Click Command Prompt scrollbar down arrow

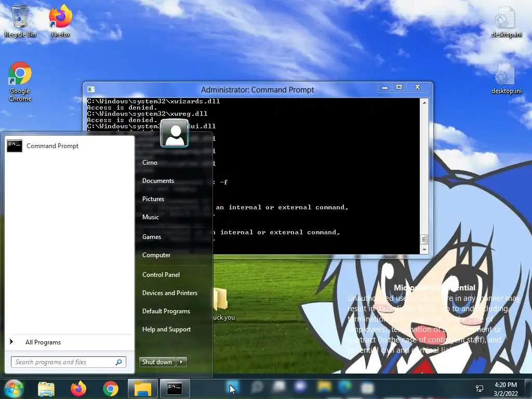tap(424, 249)
